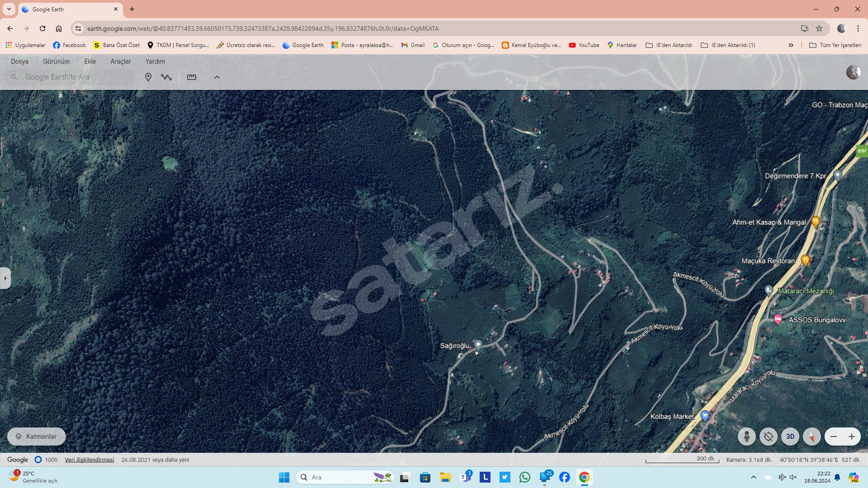
Task: Open Google account avatar in Earth
Action: (x=853, y=72)
